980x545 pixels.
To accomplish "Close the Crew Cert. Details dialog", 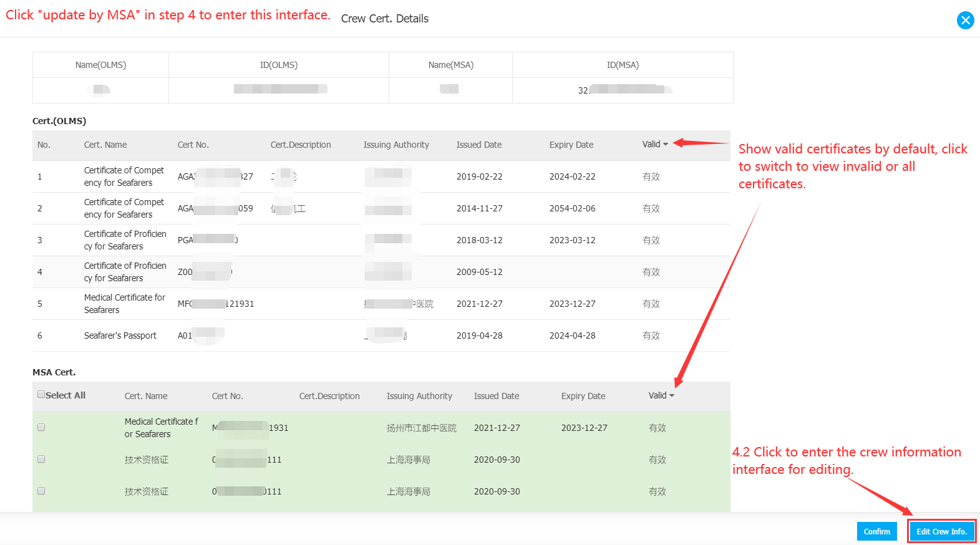I will [x=965, y=21].
